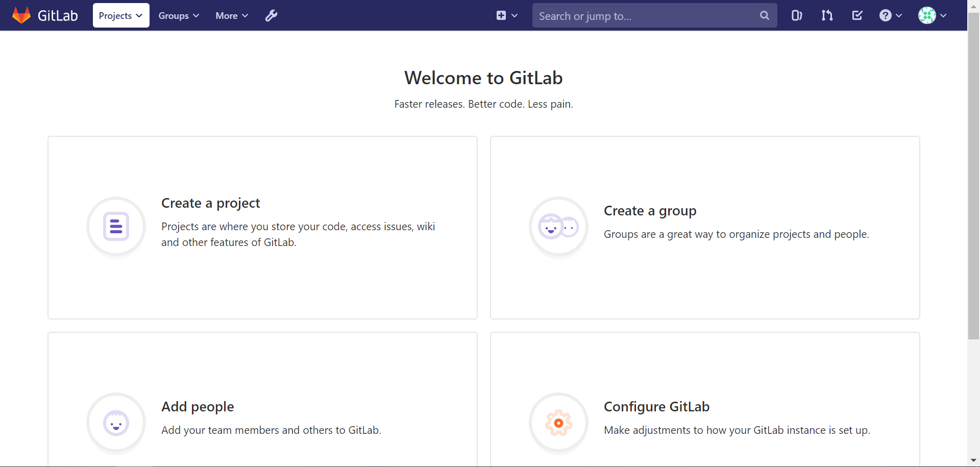Click the Configure GitLab gear icon
980x467 pixels.
pos(558,423)
